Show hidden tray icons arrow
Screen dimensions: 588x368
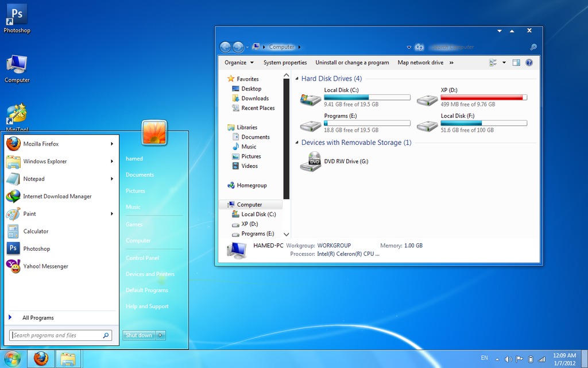tap(497, 359)
